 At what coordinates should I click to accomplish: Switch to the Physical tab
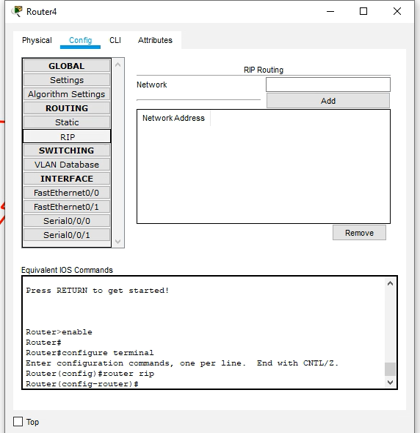pos(37,40)
